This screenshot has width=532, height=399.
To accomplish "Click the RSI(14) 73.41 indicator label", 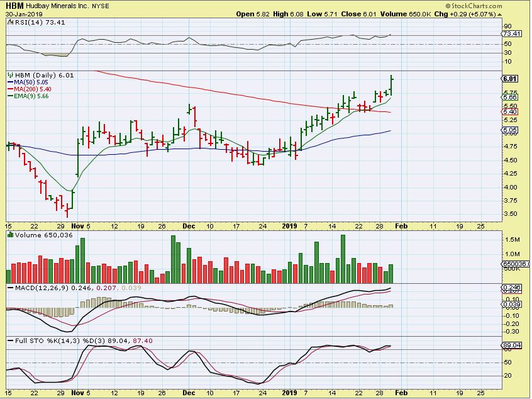I will point(39,23).
